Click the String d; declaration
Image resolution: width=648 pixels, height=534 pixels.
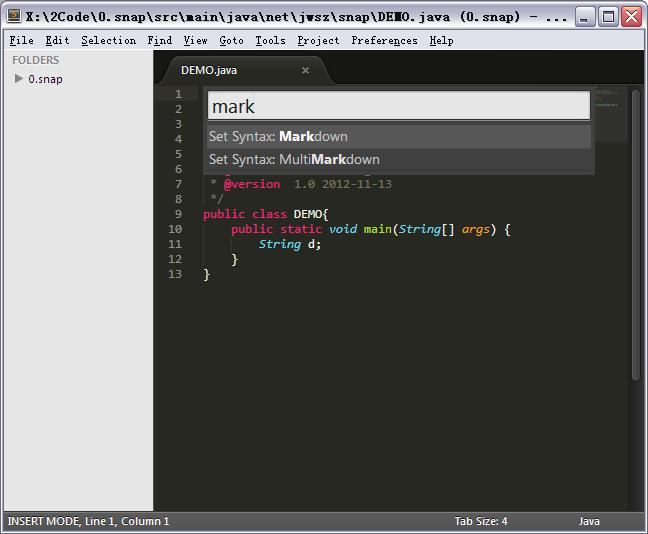click(290, 244)
